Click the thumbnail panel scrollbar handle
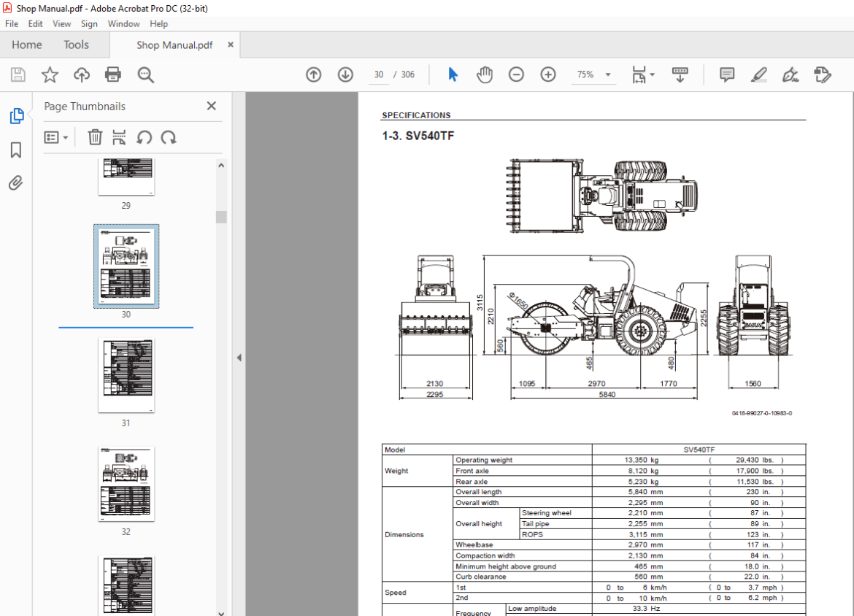Viewport: 854px width, 616px height. tap(221, 217)
